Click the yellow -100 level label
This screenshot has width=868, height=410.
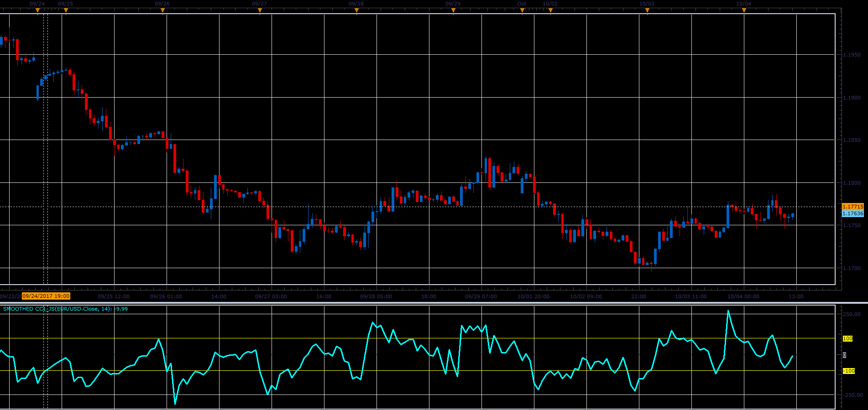click(x=848, y=371)
